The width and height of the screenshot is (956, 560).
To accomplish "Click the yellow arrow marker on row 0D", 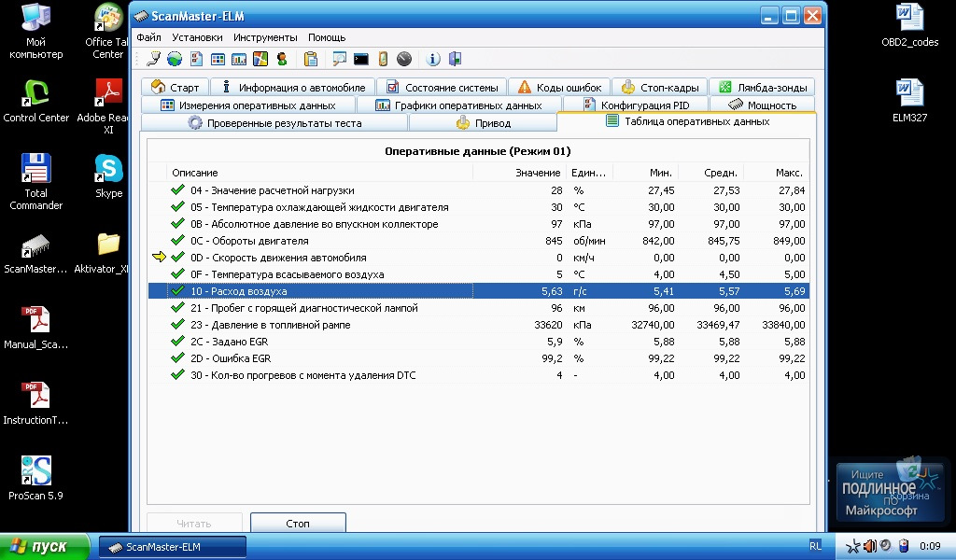I will (159, 258).
